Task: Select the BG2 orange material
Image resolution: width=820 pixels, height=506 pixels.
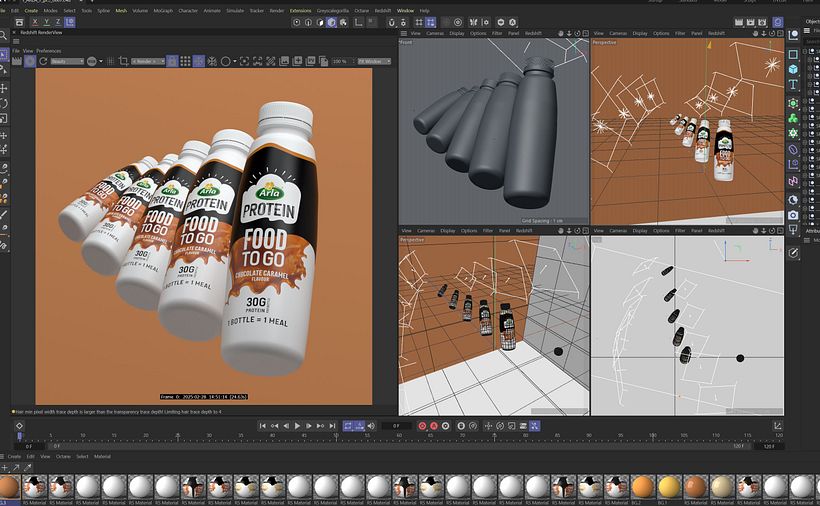Action: (643, 487)
